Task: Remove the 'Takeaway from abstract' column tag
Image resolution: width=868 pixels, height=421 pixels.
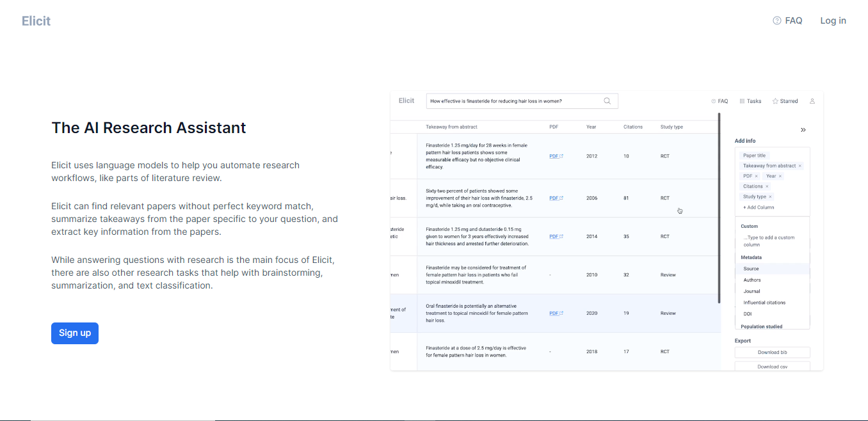Action: [800, 166]
